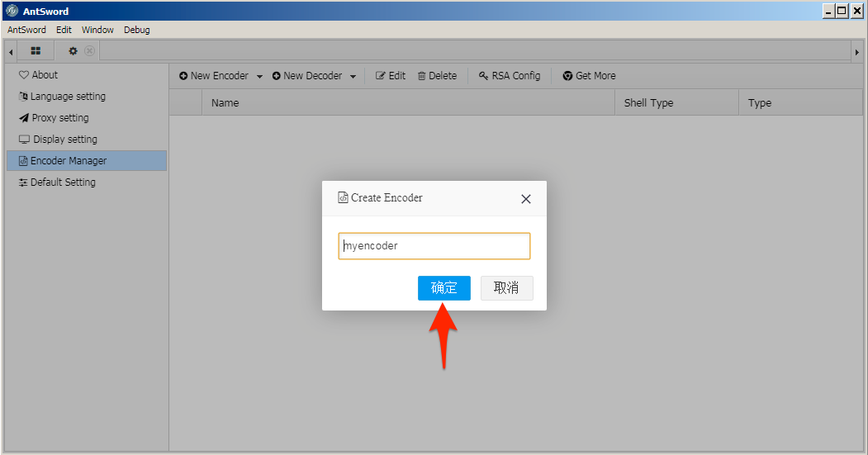Cancel the dialog with 取消 button
This screenshot has height=455, width=868.
click(x=506, y=288)
